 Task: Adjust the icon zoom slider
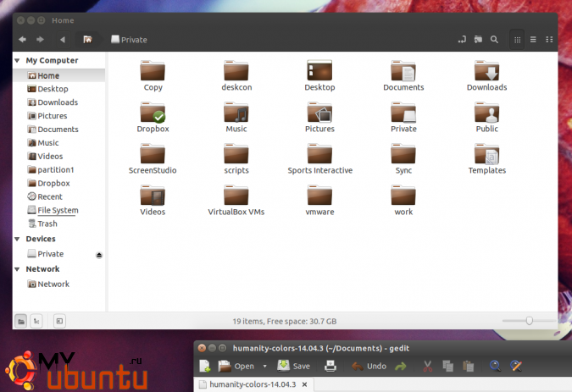[529, 321]
